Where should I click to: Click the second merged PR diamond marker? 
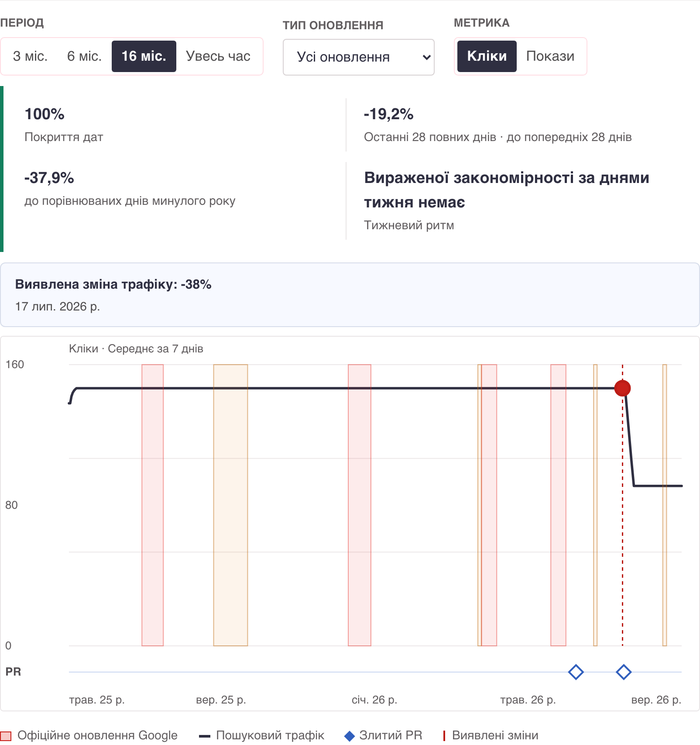point(624,672)
